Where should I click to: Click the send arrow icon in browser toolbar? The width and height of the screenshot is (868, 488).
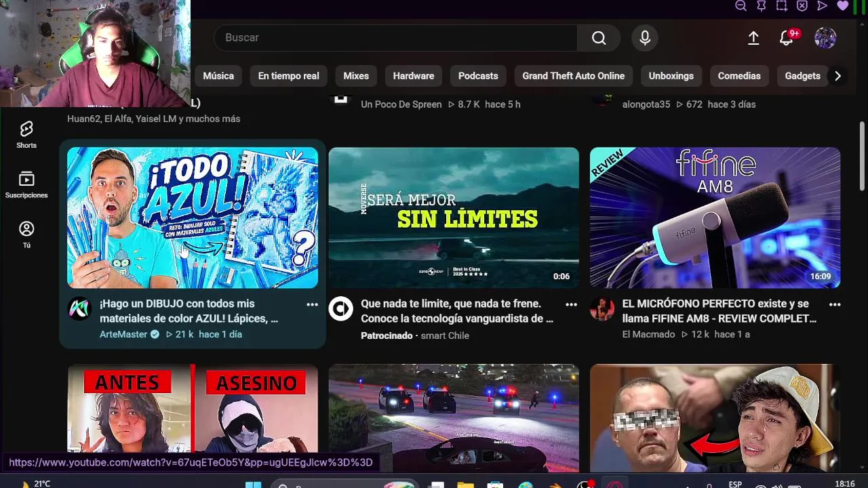coord(823,5)
